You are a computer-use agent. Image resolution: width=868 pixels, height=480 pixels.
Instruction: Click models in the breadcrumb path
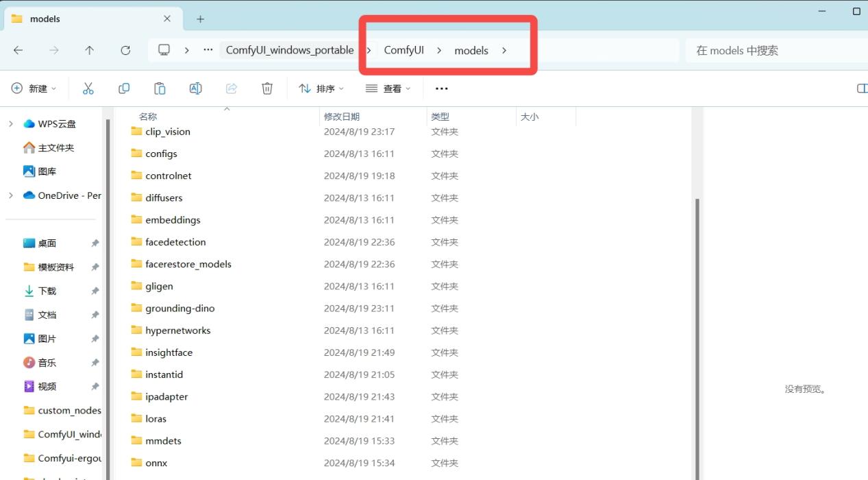coord(471,50)
